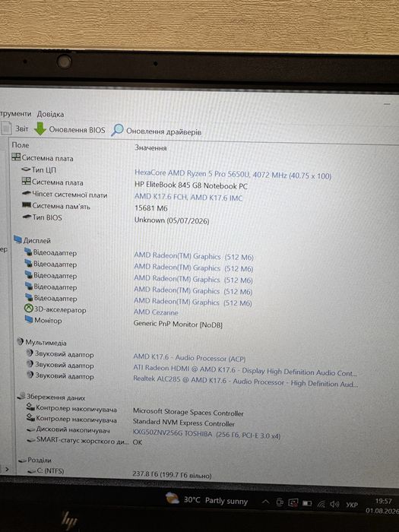Screen dimensions: 399x532
Task: Open the first AMD Radeon(TM) Graphics link
Action: click(x=193, y=257)
